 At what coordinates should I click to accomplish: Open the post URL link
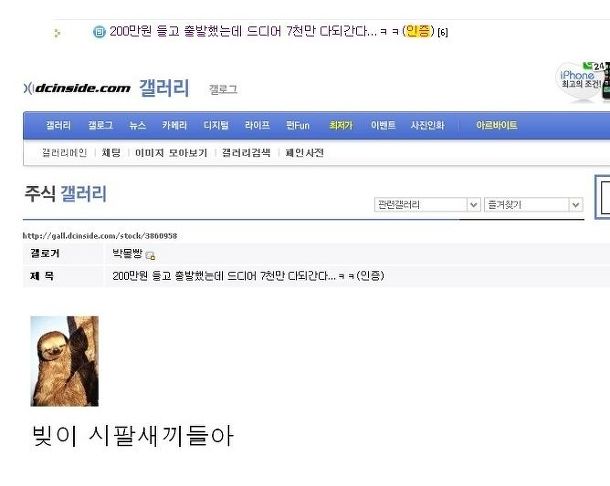coord(100,236)
